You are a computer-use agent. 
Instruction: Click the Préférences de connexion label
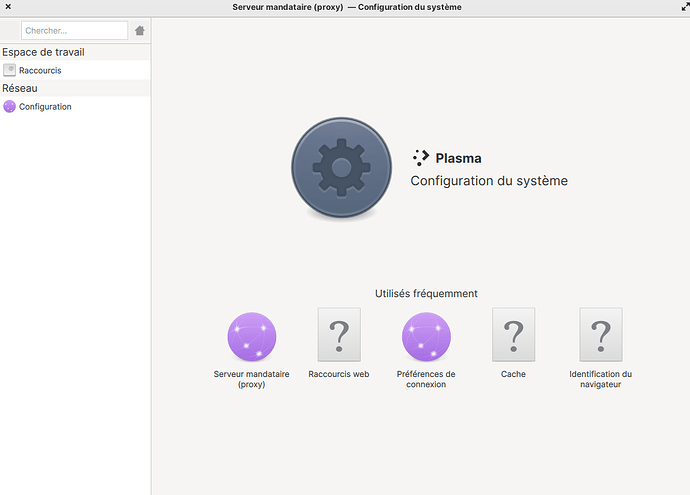(x=426, y=379)
